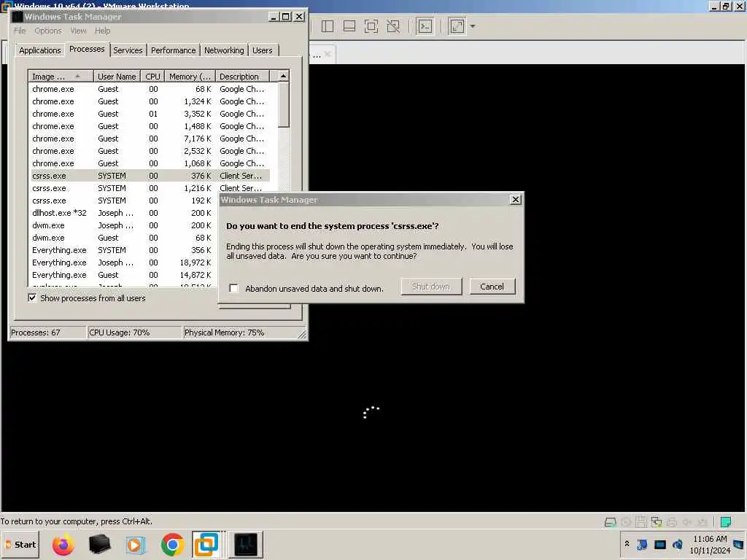Open stretch guest dropdown arrow in VMware toolbar
747x560 pixels.
coord(473,26)
